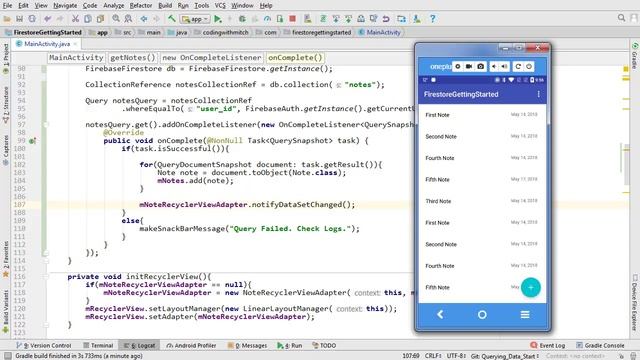Run the app with green play icon
This screenshot has height=360, width=640.
point(218,19)
